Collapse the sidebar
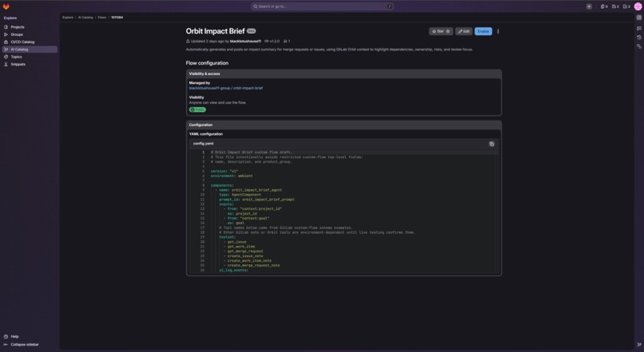 pyautogui.click(x=22, y=345)
